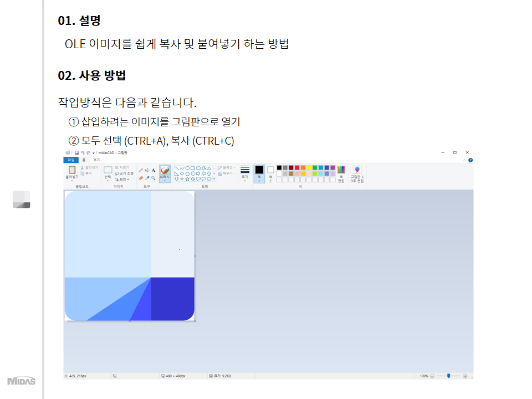
Task: Switch to the Home (홈) tab
Action: click(x=84, y=160)
